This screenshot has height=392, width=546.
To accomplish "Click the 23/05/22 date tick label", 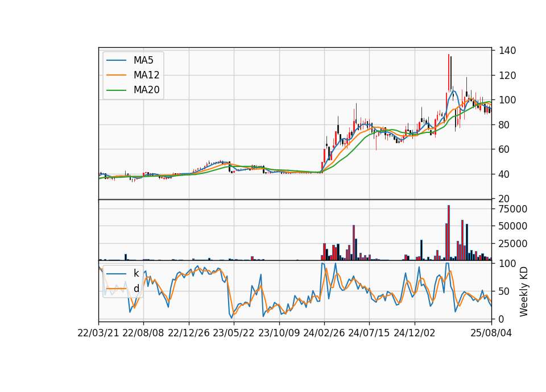I will click(234, 333).
